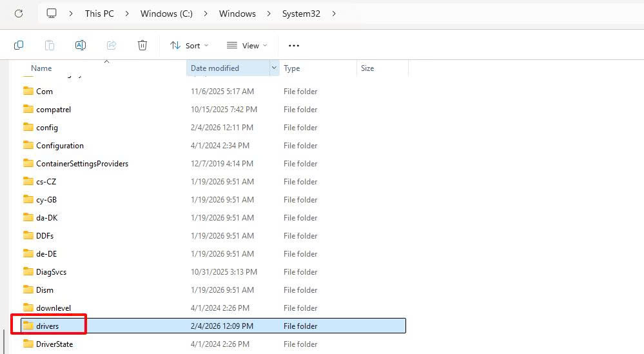Click the date 2/4/2026 12:09 PM
The image size is (644, 354).
click(222, 326)
